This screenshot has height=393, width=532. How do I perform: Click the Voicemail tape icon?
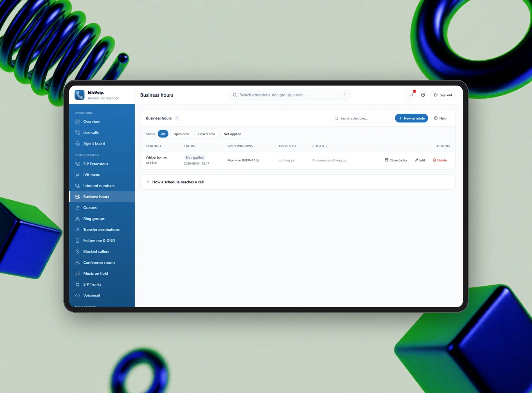click(77, 296)
